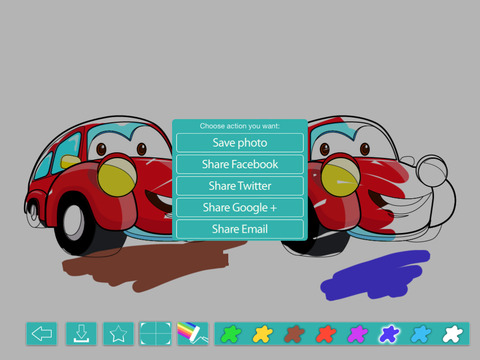Pick the yellow paint splat
Viewport: 480px width, 360px height.
pyautogui.click(x=263, y=334)
